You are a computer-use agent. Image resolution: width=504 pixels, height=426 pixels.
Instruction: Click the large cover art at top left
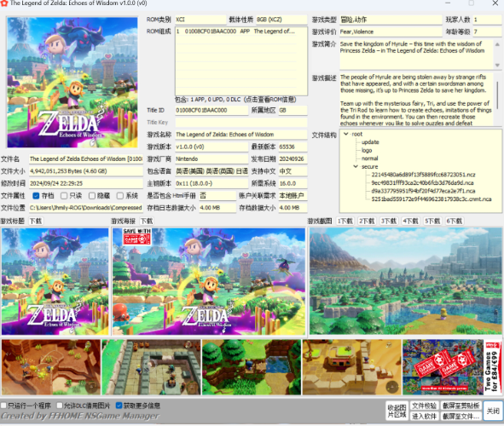72,83
